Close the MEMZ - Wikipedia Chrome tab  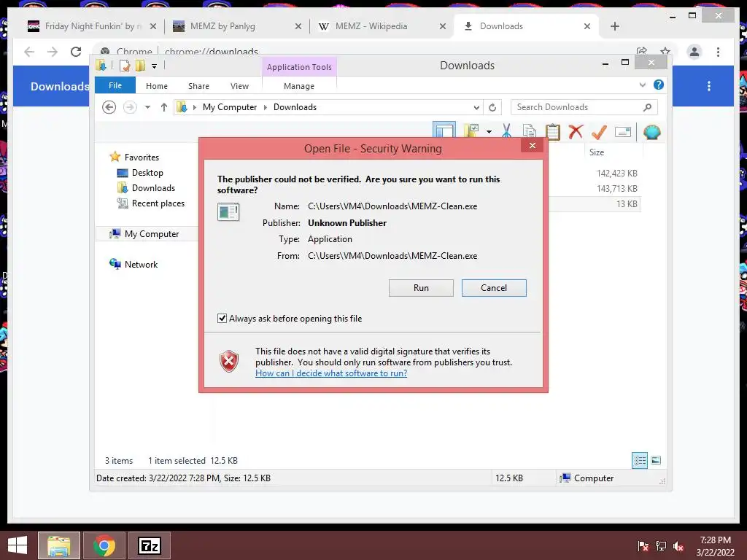[443, 26]
